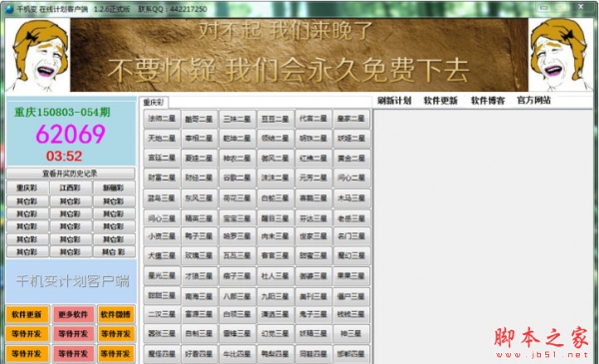This screenshot has height=364, width=599.
Task: Open the orange 软件微博 button
Action: [116, 314]
